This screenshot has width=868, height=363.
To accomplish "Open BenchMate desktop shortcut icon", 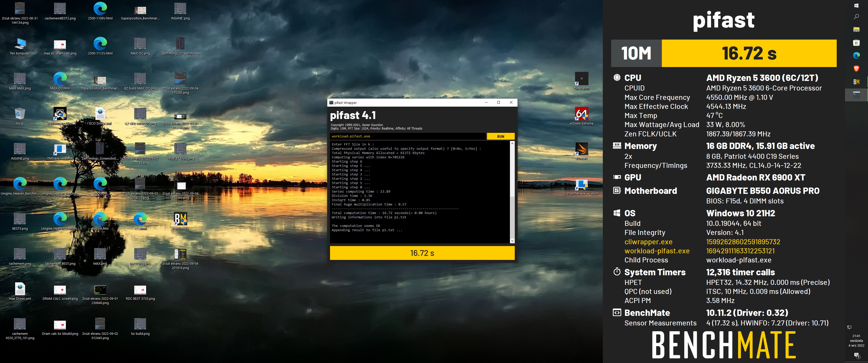I will tap(180, 221).
